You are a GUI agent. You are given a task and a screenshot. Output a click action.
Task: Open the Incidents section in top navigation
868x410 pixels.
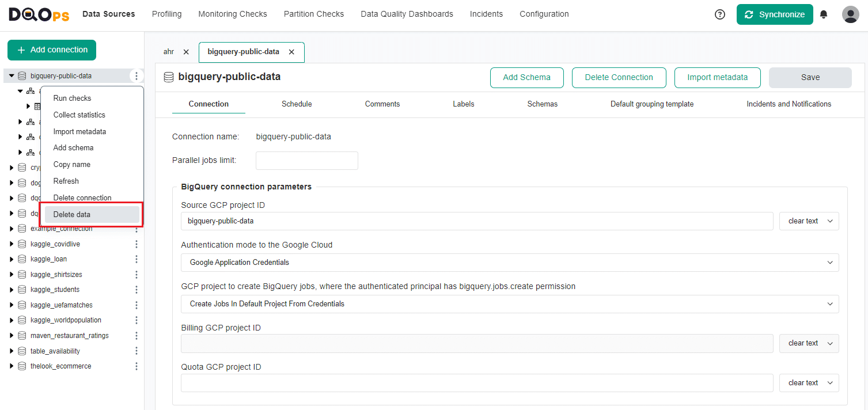[x=486, y=14]
